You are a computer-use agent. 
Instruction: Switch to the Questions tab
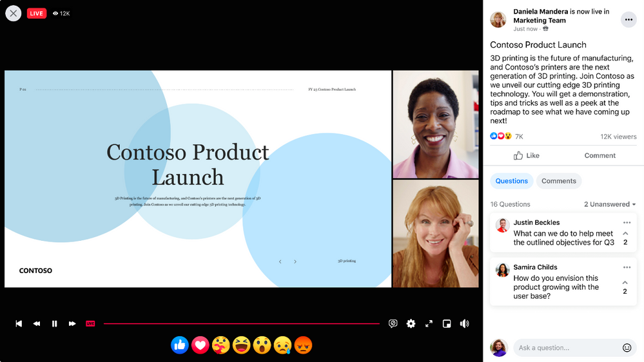point(511,181)
